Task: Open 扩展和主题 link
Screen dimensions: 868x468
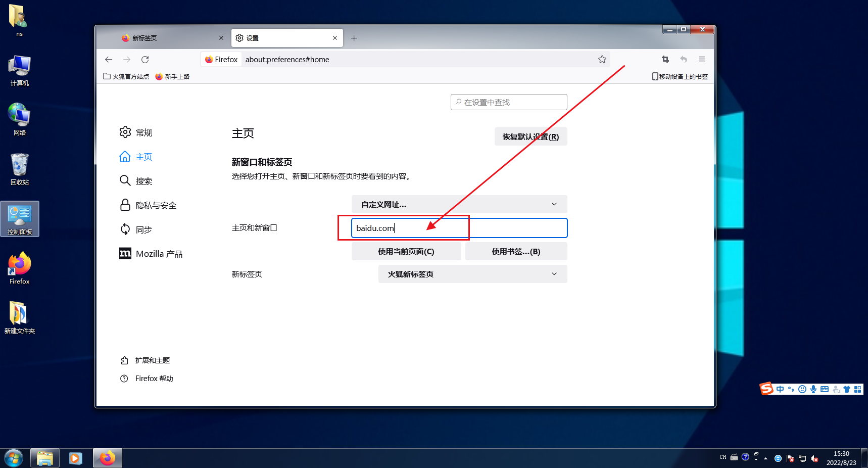Action: tap(145, 360)
